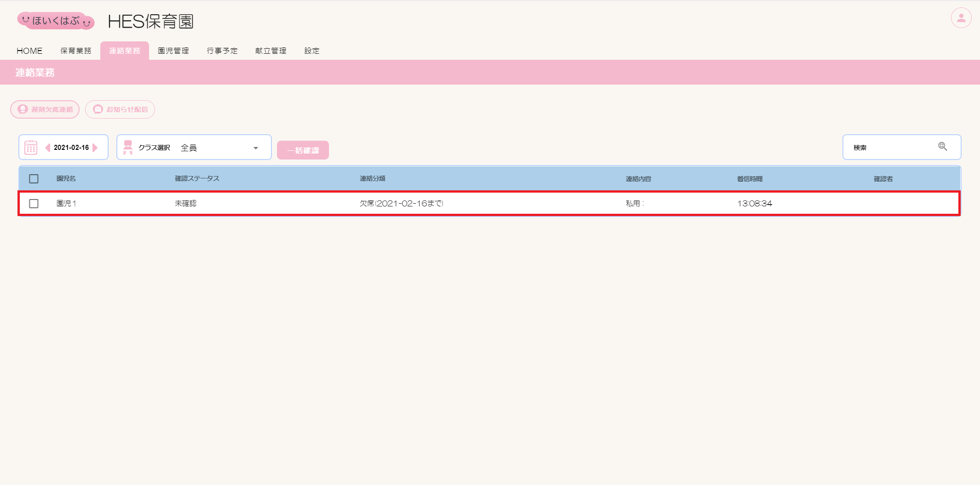Go to next date arrow
Image resolution: width=980 pixels, height=485 pixels.
(95, 148)
